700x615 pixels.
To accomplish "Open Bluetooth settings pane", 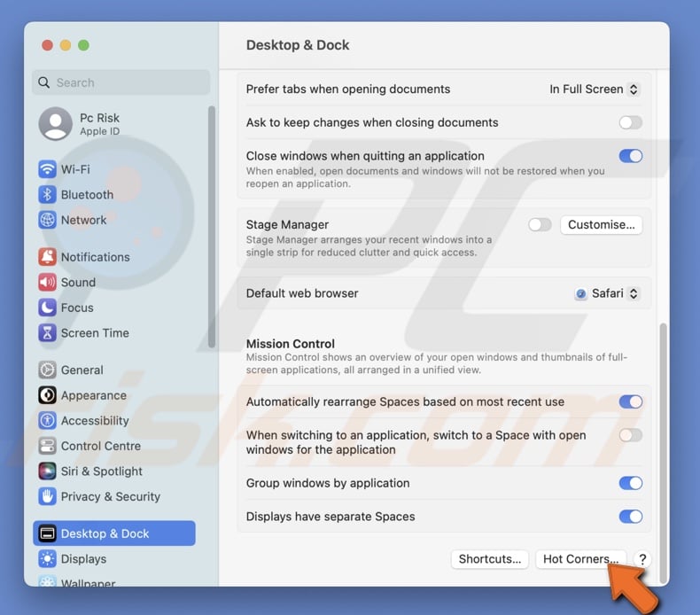I will coord(113,195).
